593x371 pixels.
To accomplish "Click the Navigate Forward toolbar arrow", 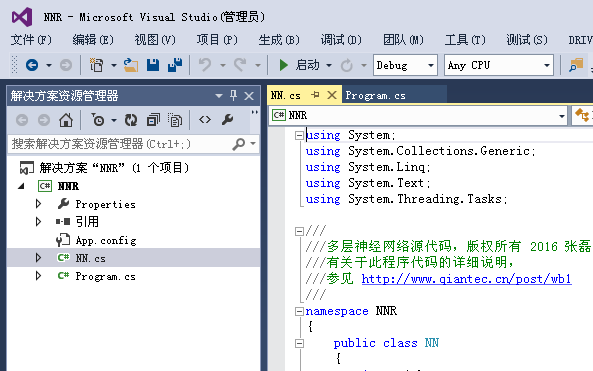I will (x=66, y=65).
